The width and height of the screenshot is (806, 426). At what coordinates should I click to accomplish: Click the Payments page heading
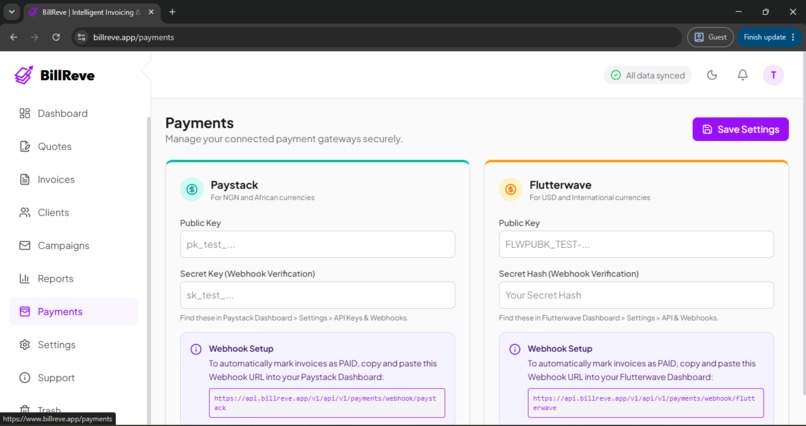tap(199, 123)
